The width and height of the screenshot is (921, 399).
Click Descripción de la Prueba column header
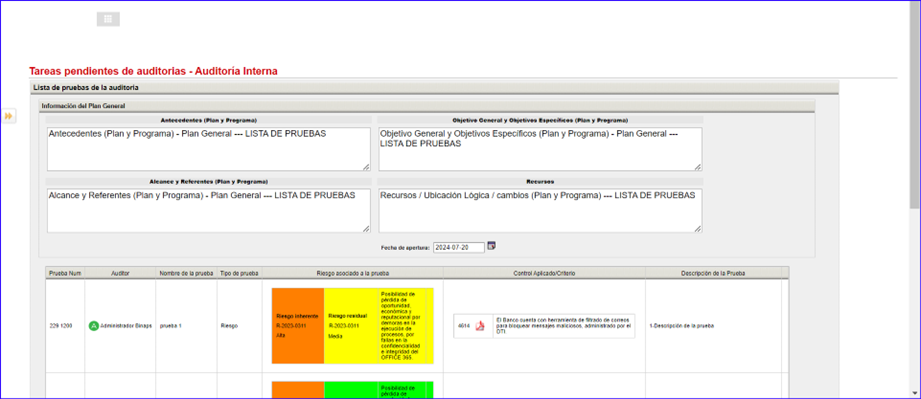[x=712, y=273]
